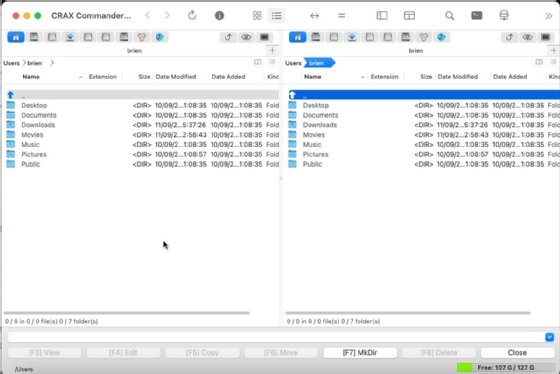Select the brien tab in left panel

(134, 51)
